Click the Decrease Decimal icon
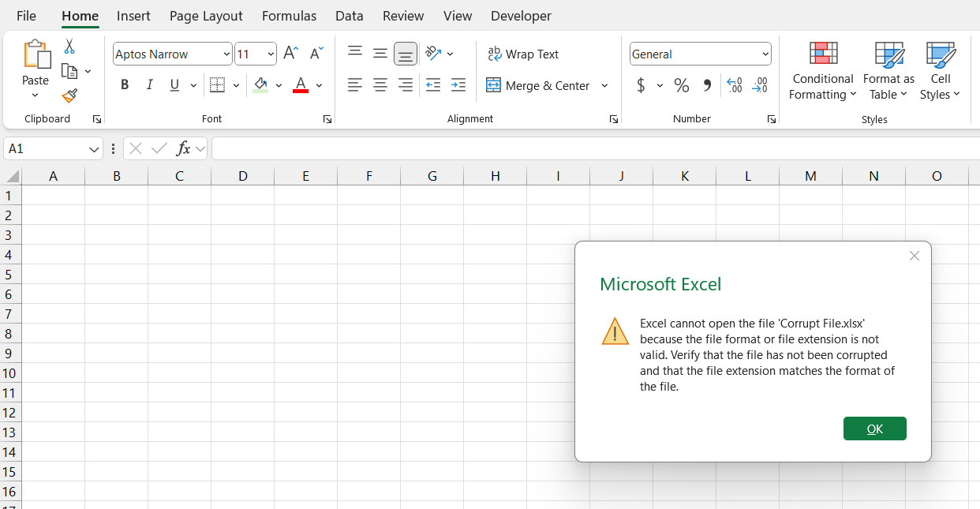This screenshot has width=980, height=509. point(760,85)
